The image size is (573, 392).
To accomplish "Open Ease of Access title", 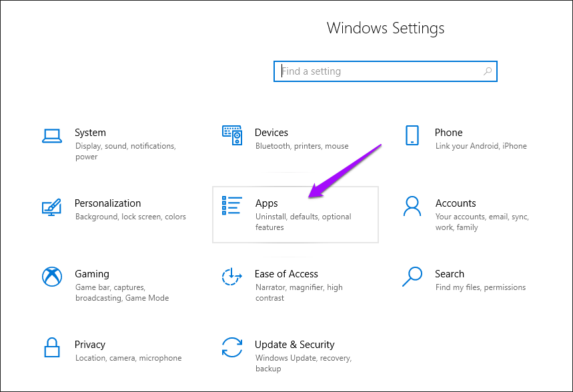I will 286,274.
